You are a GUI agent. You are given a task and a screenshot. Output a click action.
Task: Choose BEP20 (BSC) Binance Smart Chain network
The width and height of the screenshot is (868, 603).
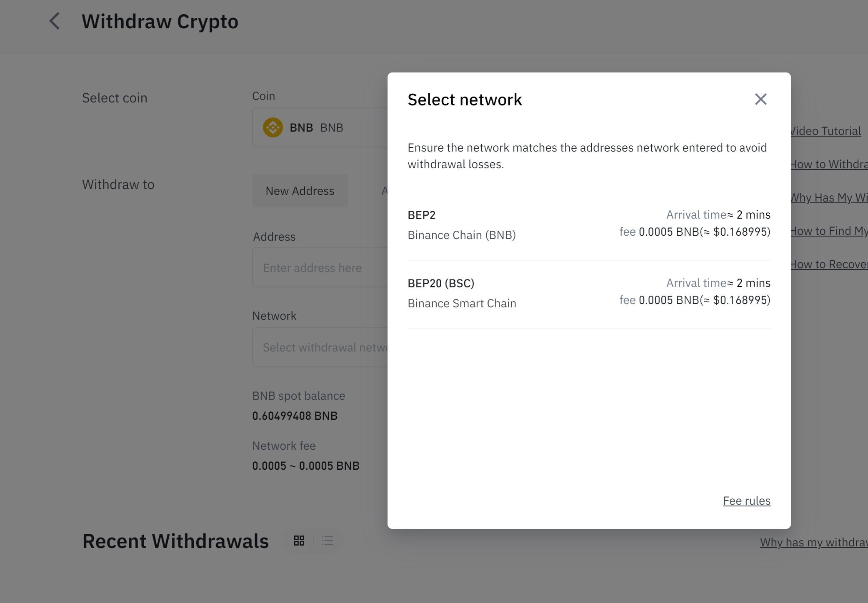click(x=589, y=294)
